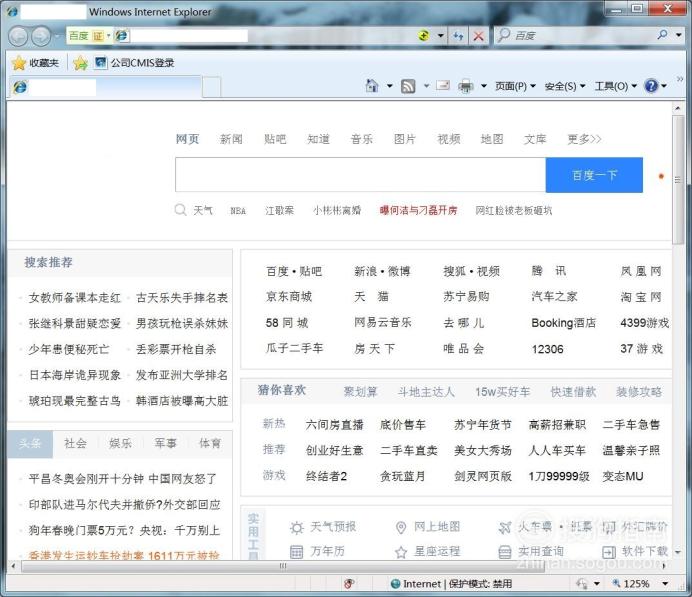
Task: Click 女教师备课本走红 recommended search
Action: point(75,298)
